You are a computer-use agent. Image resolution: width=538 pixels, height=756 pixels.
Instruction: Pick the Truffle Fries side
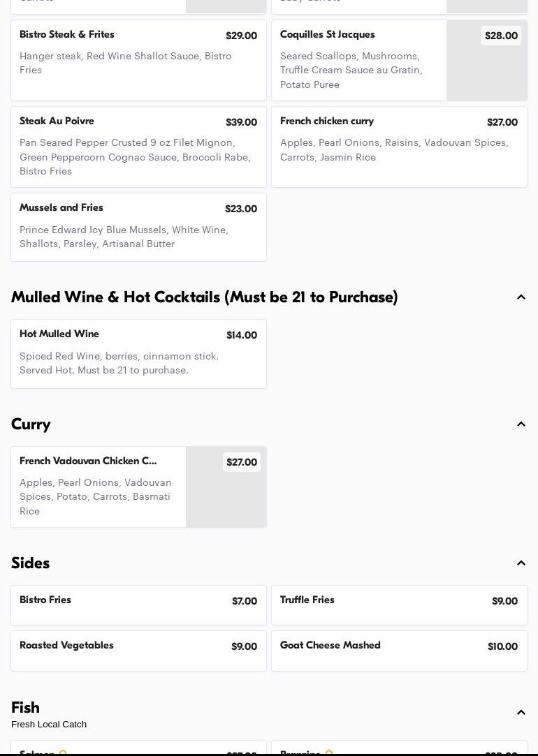399,605
